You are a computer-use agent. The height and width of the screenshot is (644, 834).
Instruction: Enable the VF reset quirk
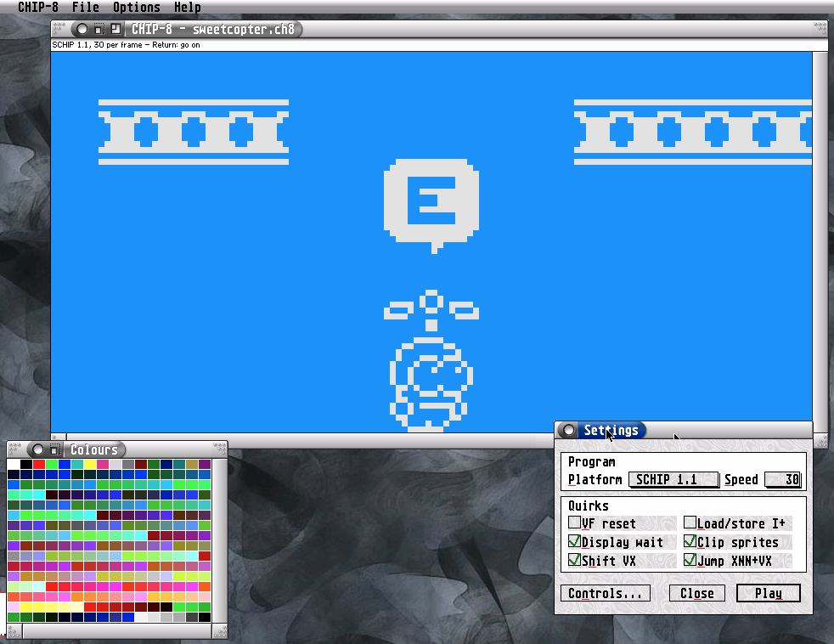[574, 523]
